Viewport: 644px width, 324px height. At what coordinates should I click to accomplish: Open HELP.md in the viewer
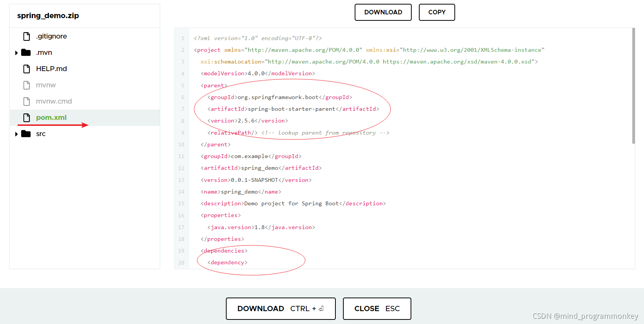click(51, 69)
